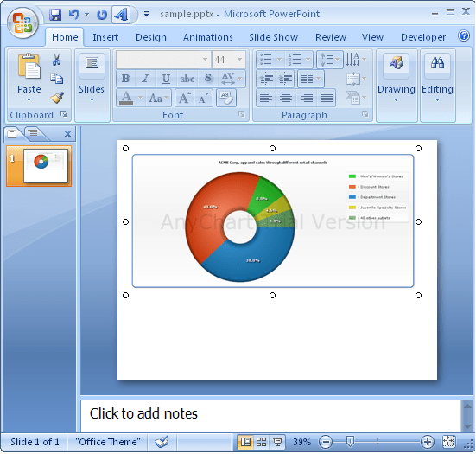The height and width of the screenshot is (454, 476).
Task: Open the Review tab
Action: pos(331,37)
